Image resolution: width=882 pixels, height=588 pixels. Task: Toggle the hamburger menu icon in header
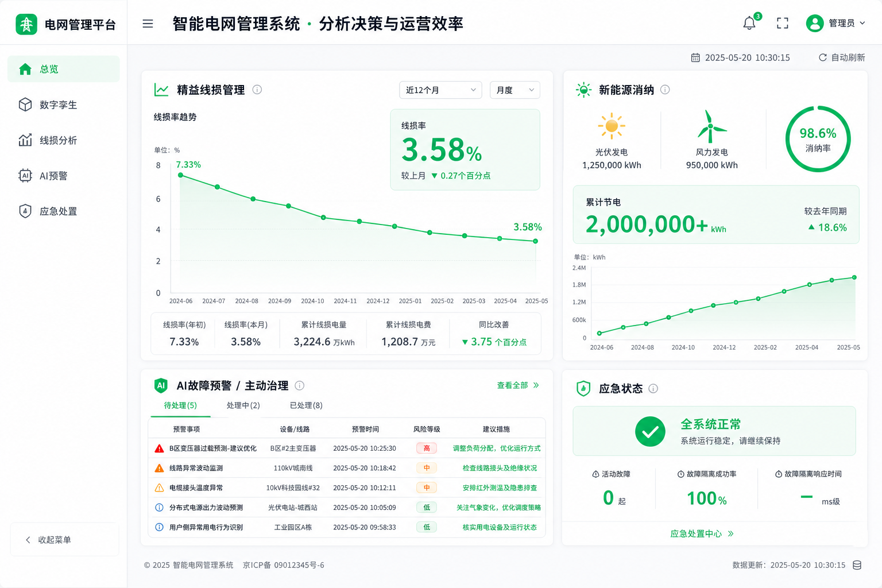pos(148,24)
